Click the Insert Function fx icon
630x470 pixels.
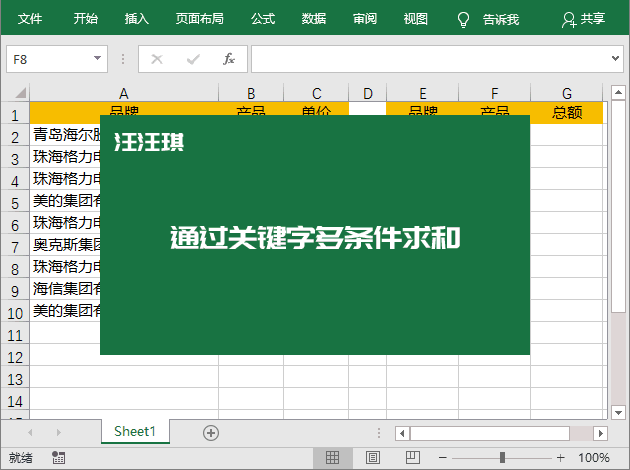228,59
